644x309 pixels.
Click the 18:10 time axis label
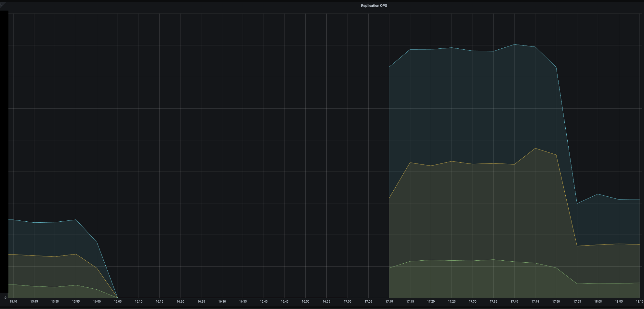tap(639, 302)
